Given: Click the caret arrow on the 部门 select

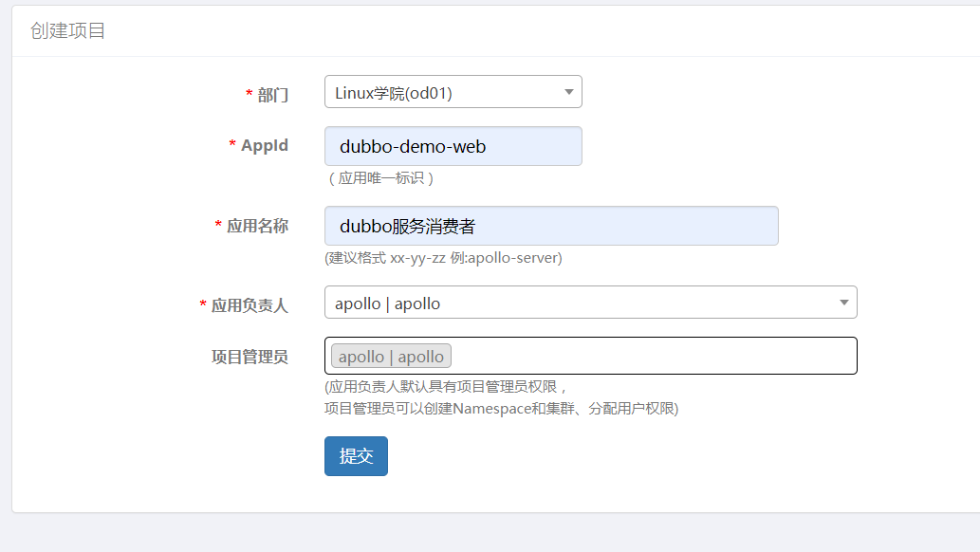Looking at the screenshot, I should [569, 92].
